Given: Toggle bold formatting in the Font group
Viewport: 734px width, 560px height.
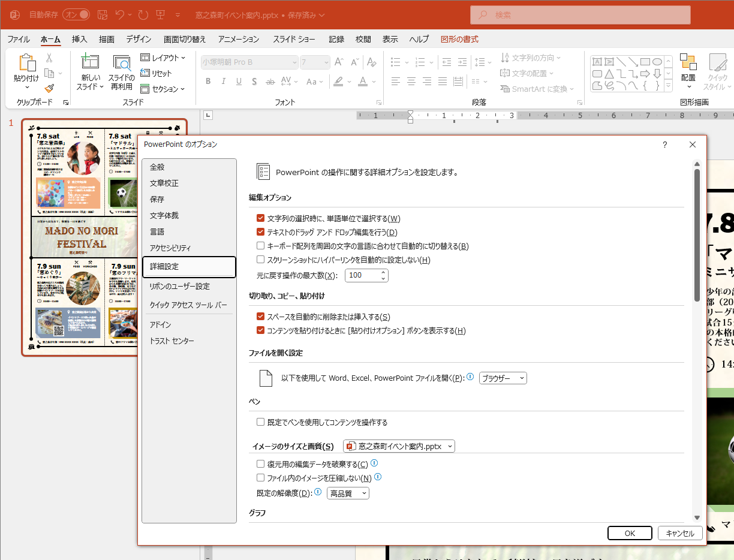Looking at the screenshot, I should (x=208, y=82).
